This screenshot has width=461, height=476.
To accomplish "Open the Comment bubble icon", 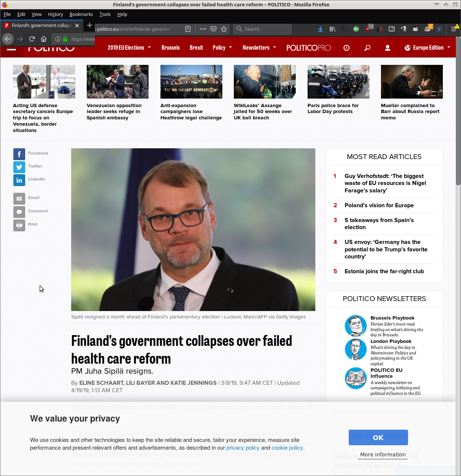I will [19, 212].
